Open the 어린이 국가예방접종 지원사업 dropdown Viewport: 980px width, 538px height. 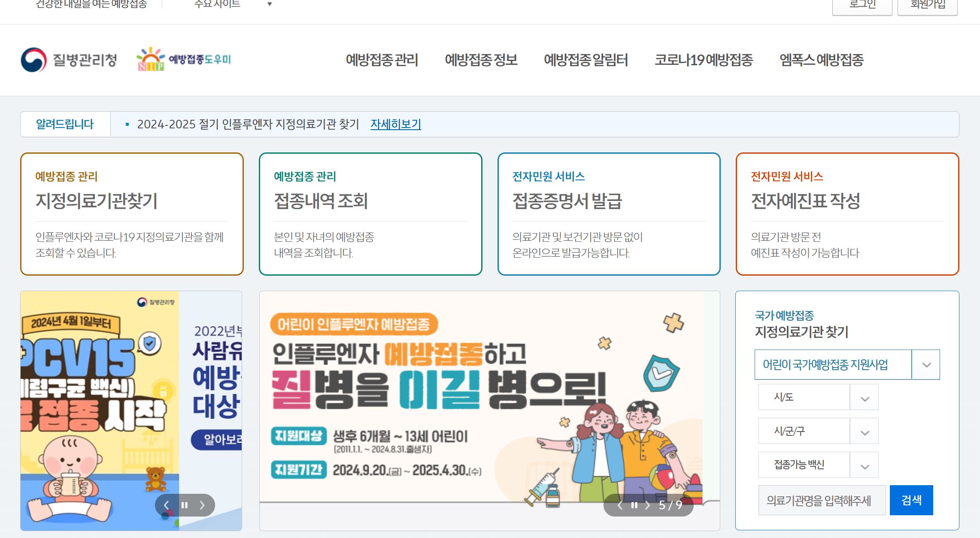pyautogui.click(x=926, y=364)
